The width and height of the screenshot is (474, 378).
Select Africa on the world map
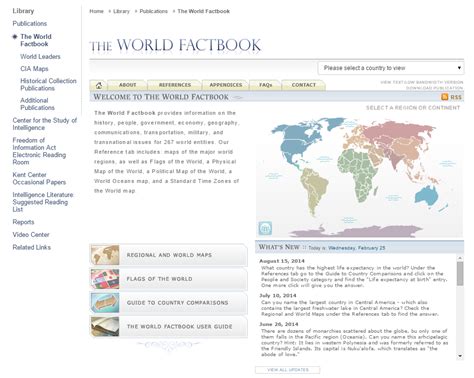[357, 172]
